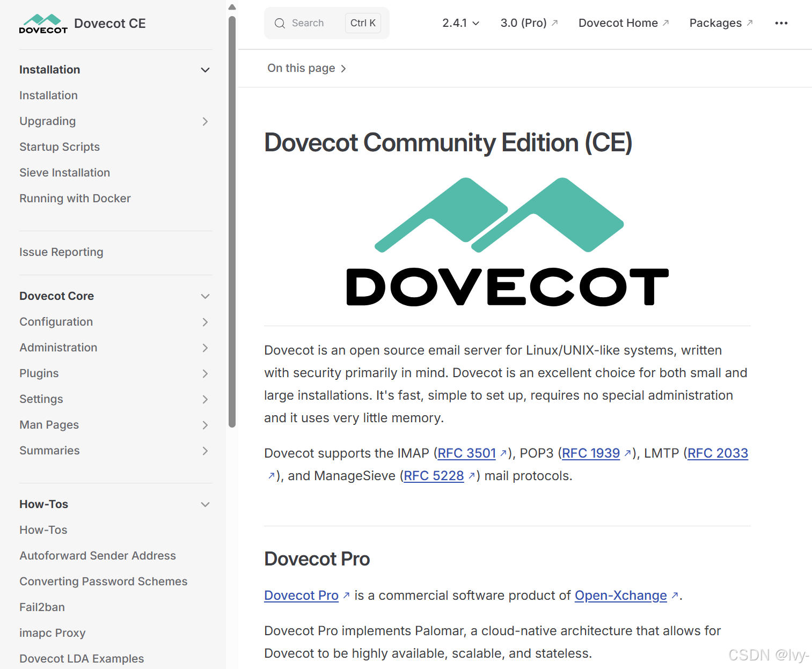Open Converting Password Schemes how-to
812x669 pixels.
104,582
